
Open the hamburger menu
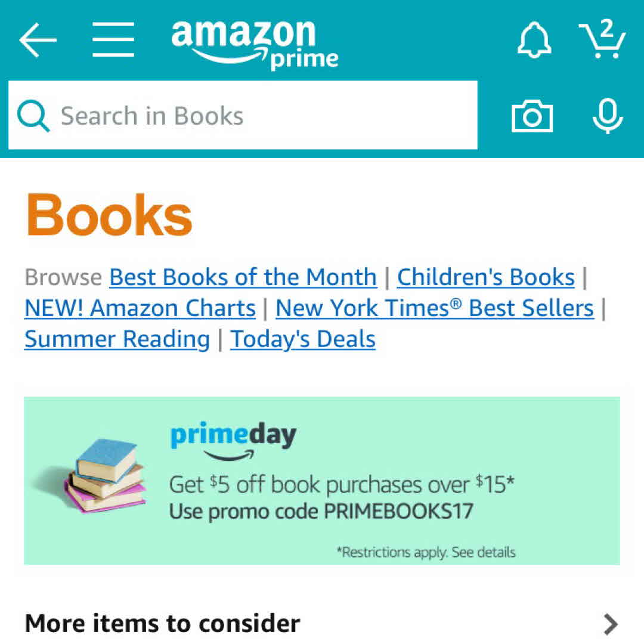coord(113,41)
